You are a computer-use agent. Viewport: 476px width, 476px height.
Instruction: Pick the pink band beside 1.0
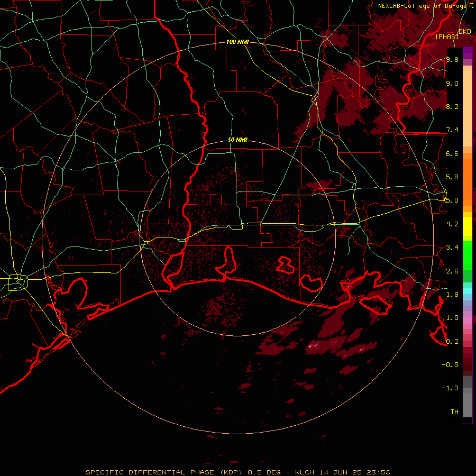[467, 320]
